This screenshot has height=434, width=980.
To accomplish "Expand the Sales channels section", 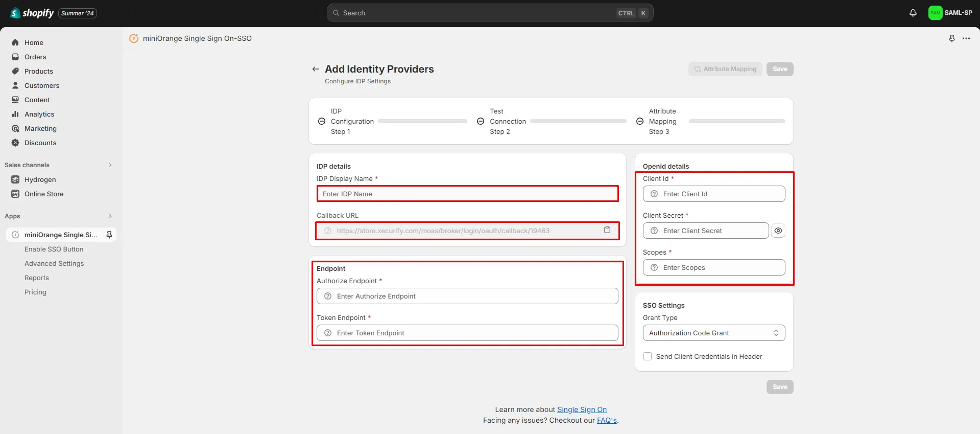I will pyautogui.click(x=110, y=165).
